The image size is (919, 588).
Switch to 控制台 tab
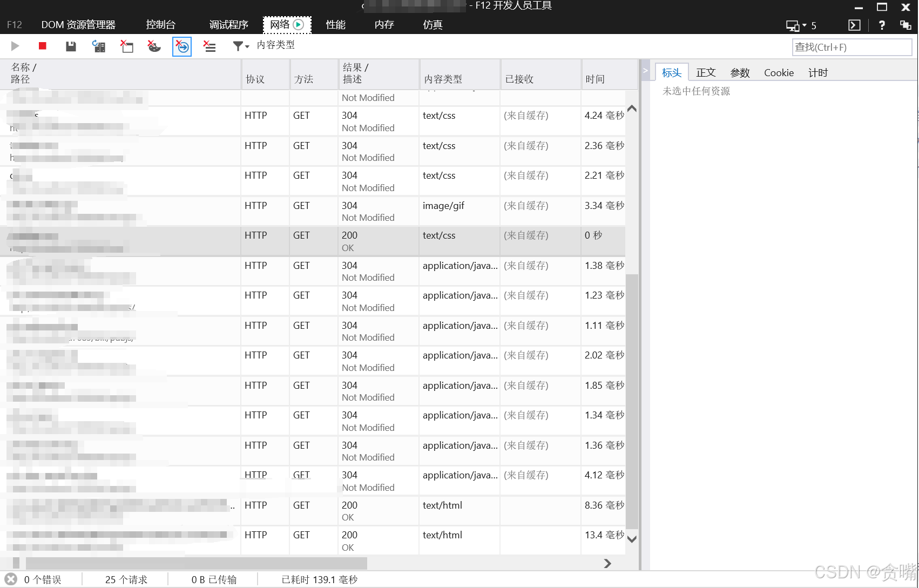pyautogui.click(x=160, y=25)
